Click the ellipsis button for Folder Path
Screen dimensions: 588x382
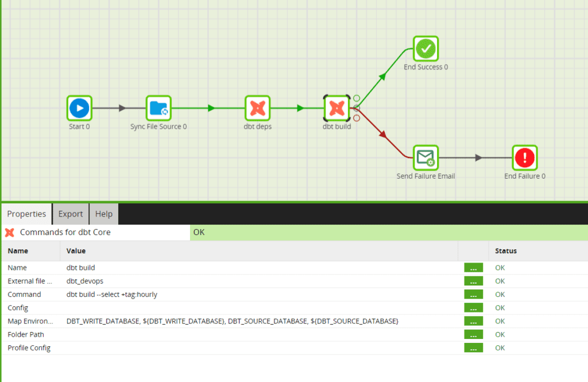[x=473, y=334]
